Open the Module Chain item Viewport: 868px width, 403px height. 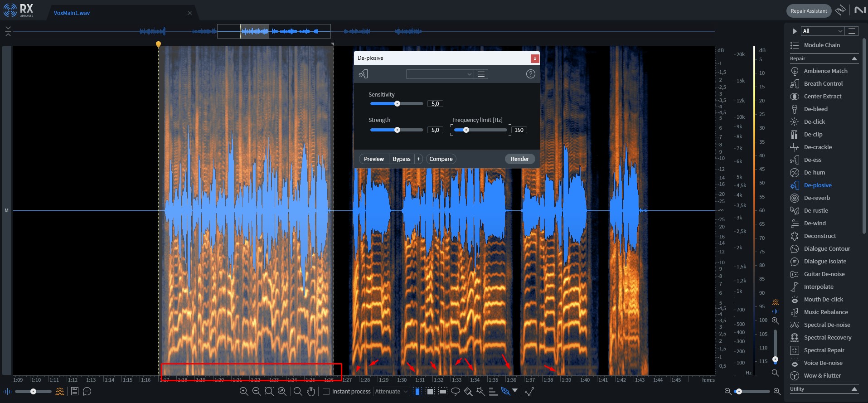point(821,45)
